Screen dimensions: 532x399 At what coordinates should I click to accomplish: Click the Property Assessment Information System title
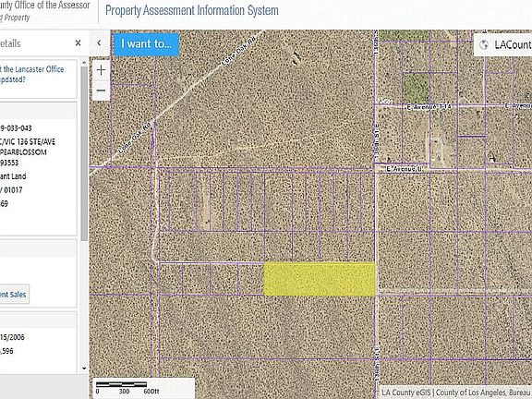click(x=192, y=10)
